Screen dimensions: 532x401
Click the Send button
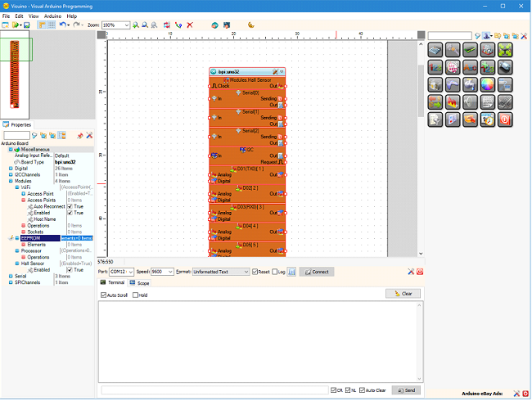pos(406,390)
